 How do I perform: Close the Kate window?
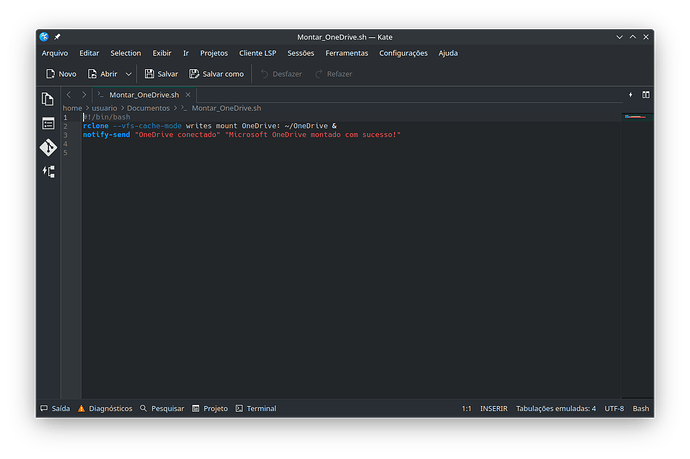(646, 37)
